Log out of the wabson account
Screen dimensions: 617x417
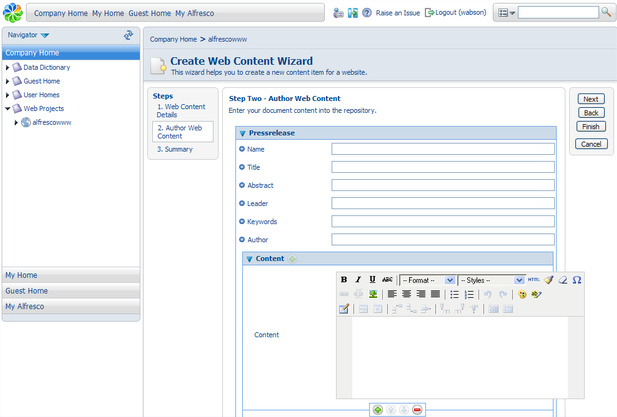456,13
